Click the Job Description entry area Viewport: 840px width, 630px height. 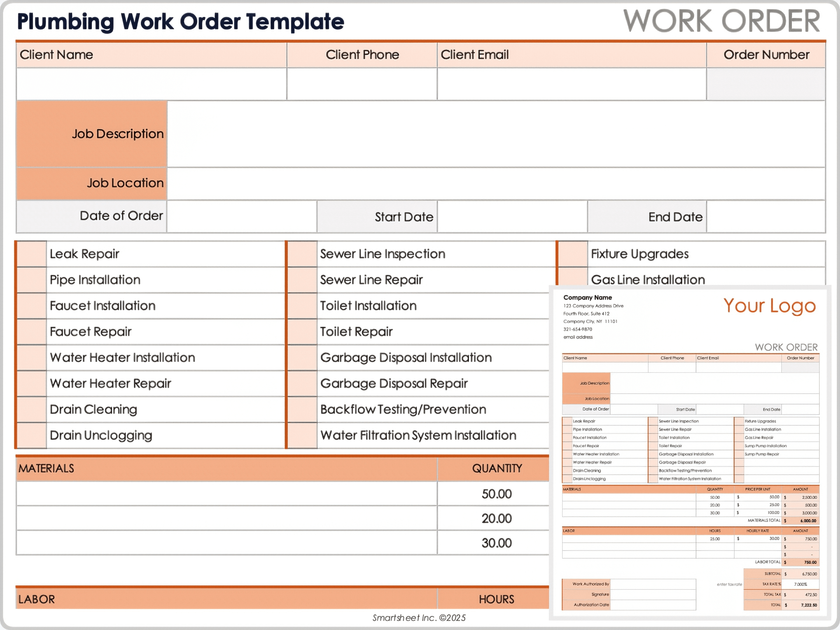[x=496, y=134]
